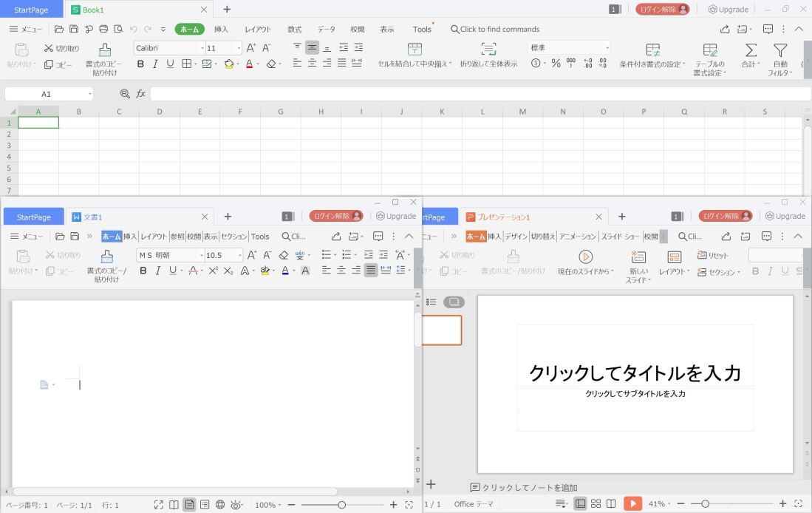Click the subscript icon in the document window
This screenshot has width=812, height=513.
coord(228,271)
